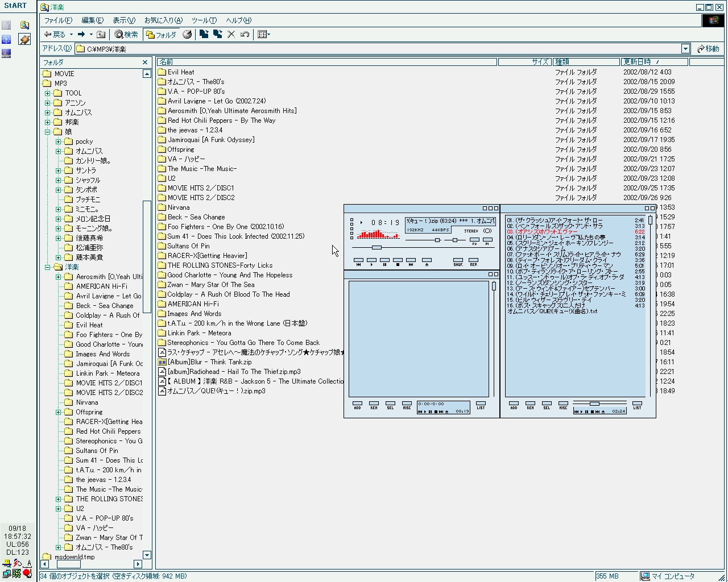Open the ヘルプ(H) menu

[x=238, y=20]
